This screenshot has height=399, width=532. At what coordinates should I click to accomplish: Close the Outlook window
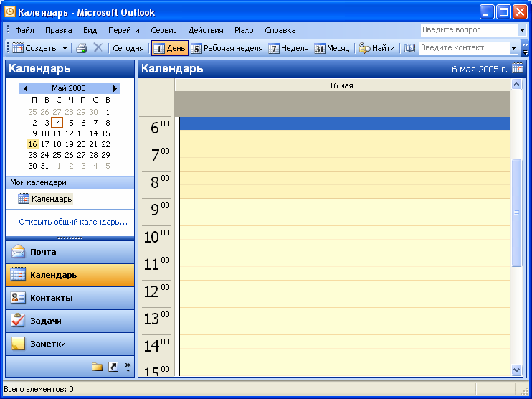[x=520, y=13]
